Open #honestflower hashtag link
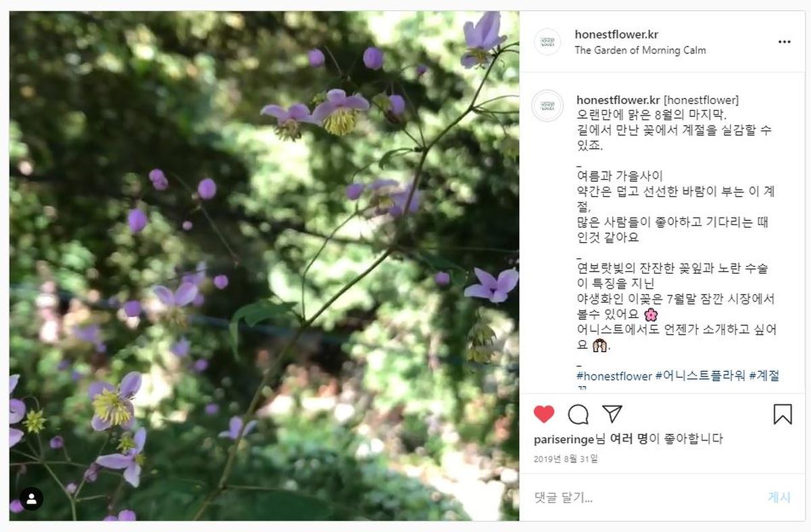This screenshot has height=532, width=811. 614,376
